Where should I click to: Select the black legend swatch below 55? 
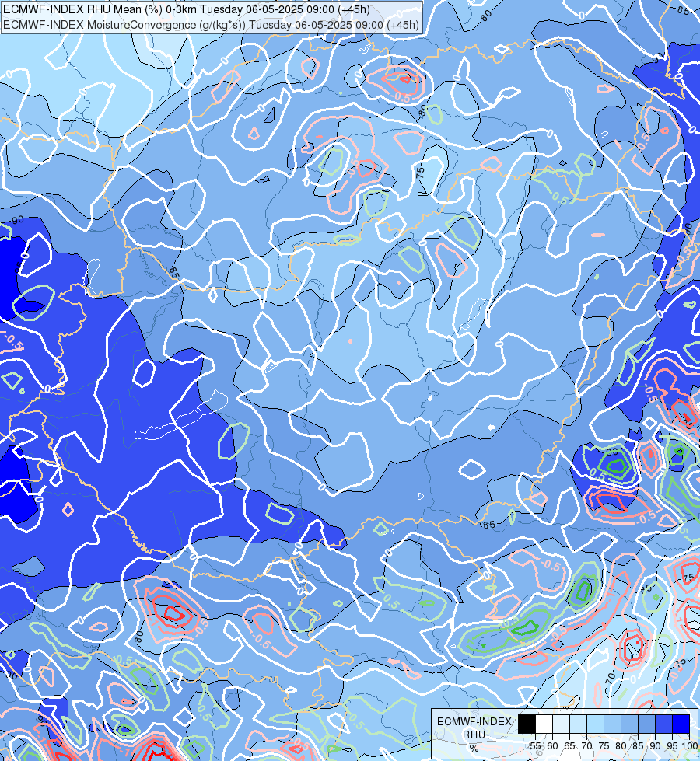point(527,724)
